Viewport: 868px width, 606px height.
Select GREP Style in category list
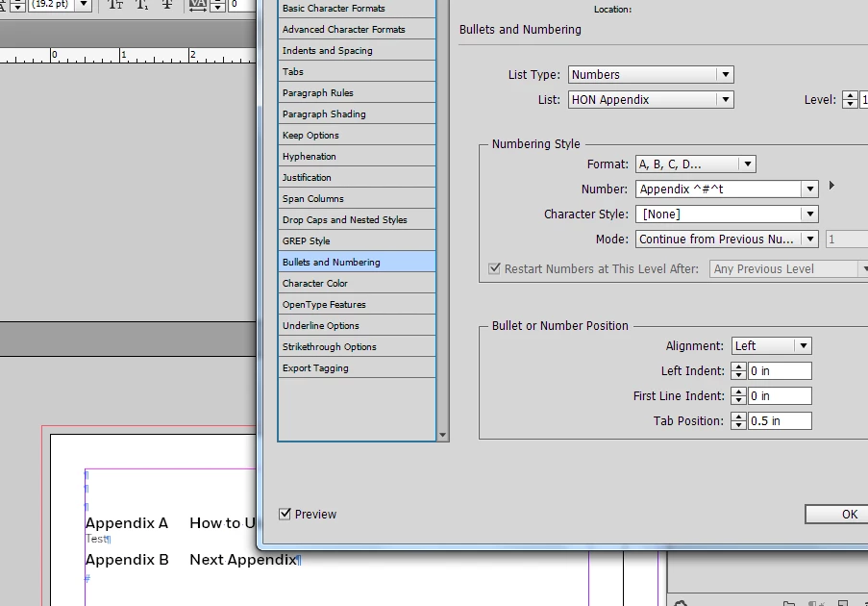357,241
